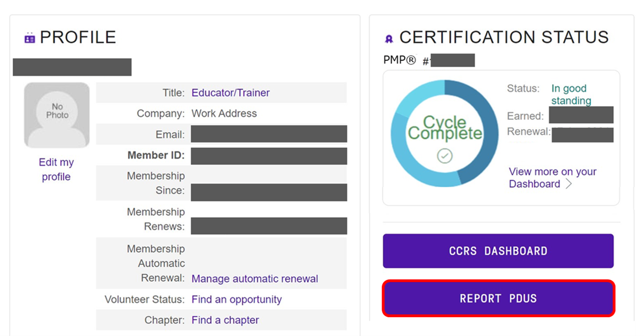Click the redacted Email field

tap(269, 134)
